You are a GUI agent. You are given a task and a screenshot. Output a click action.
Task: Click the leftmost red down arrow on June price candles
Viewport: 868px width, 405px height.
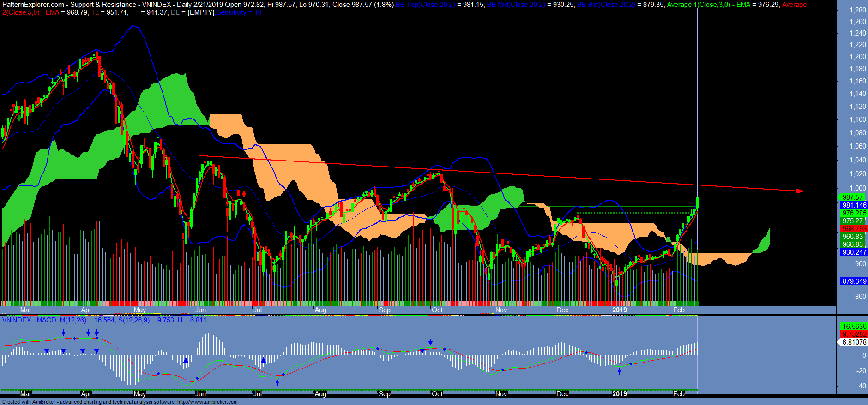(227, 203)
